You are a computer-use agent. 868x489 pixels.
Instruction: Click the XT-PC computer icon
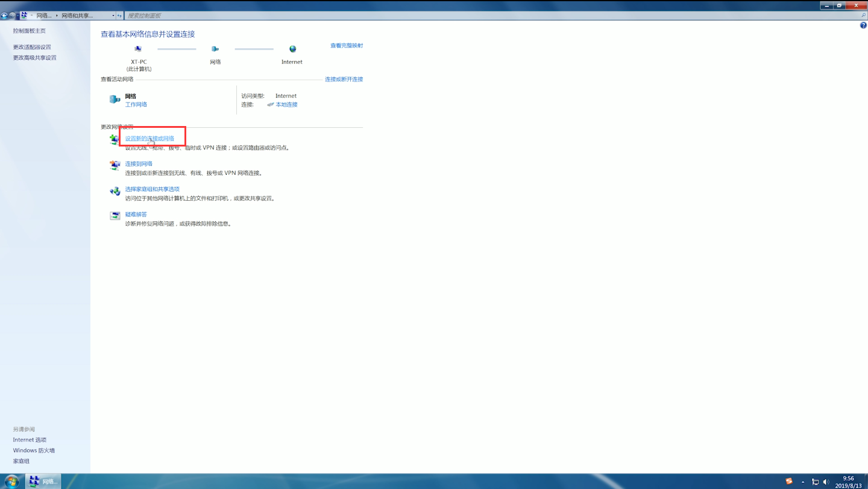[x=138, y=49]
